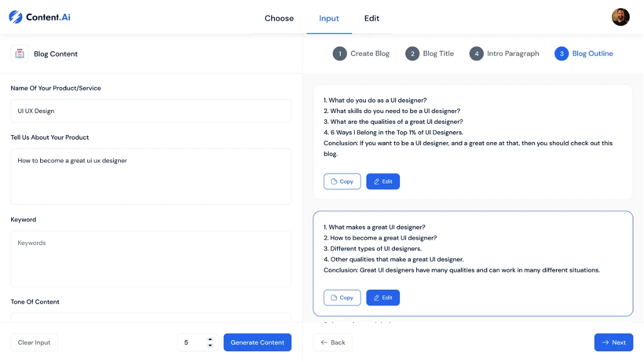
Task: Click the Blog Content icon
Action: pos(19,54)
